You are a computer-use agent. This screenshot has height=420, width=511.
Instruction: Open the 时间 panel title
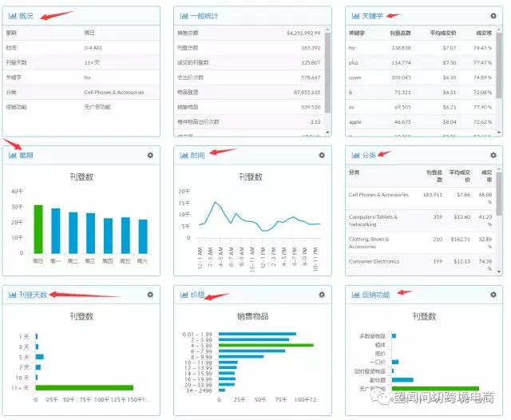(x=197, y=155)
